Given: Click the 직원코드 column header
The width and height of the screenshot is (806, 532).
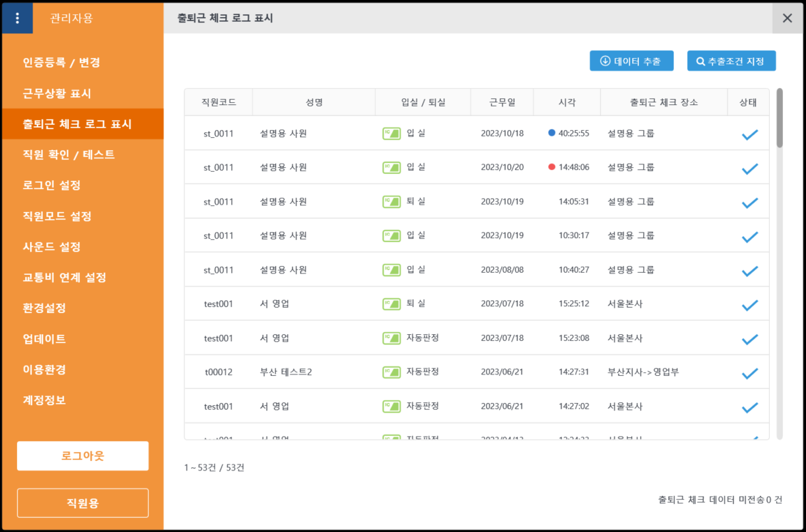Looking at the screenshot, I should point(218,102).
